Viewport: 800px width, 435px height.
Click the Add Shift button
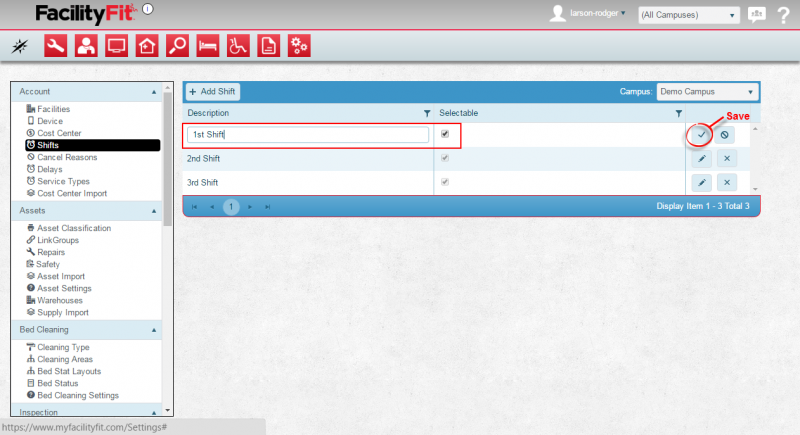pos(212,92)
